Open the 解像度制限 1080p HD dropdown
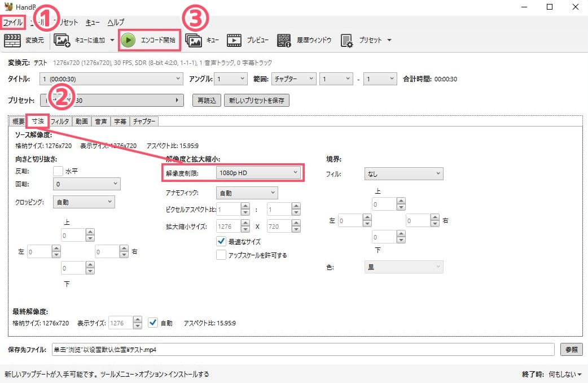 (258, 173)
